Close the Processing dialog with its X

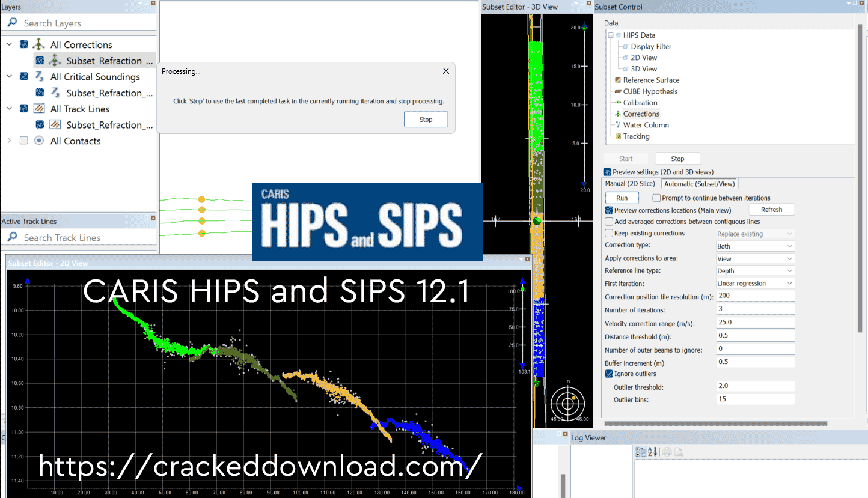(x=445, y=71)
